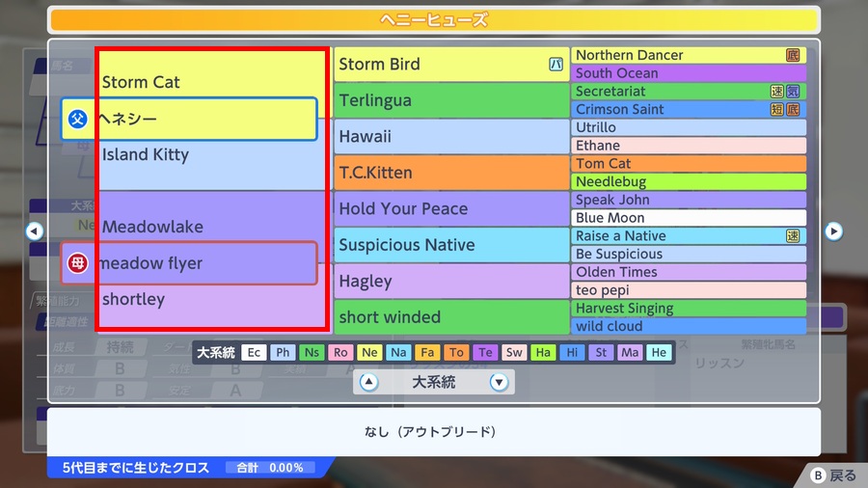
Task: Select Needlebug ancestor row
Action: 689,181
